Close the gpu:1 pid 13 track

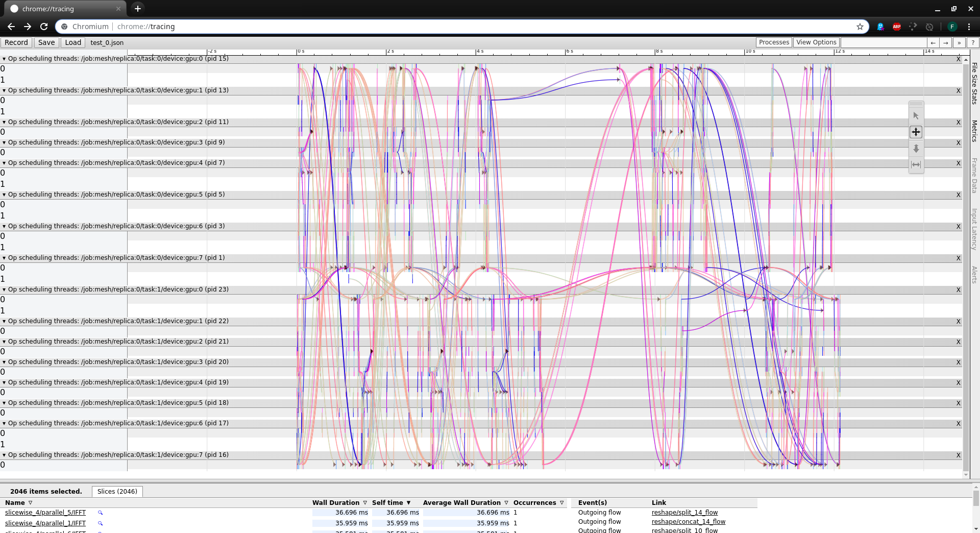click(959, 91)
